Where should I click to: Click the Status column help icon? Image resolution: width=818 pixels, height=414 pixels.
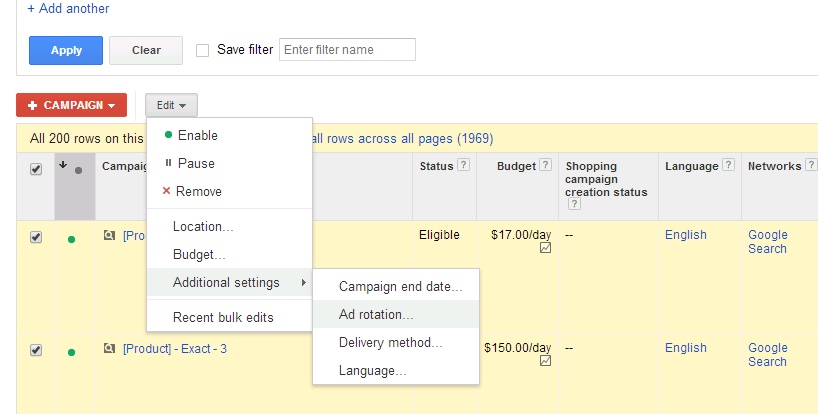464,166
